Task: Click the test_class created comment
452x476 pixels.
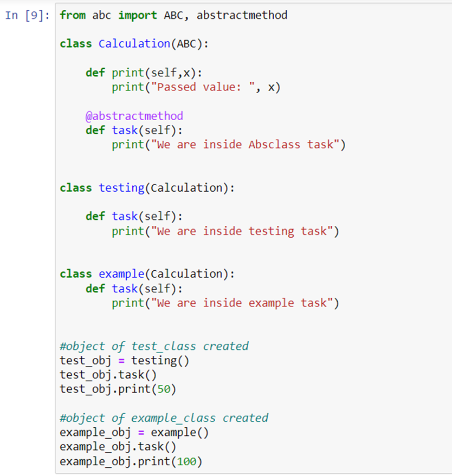Action: pyautogui.click(x=154, y=347)
